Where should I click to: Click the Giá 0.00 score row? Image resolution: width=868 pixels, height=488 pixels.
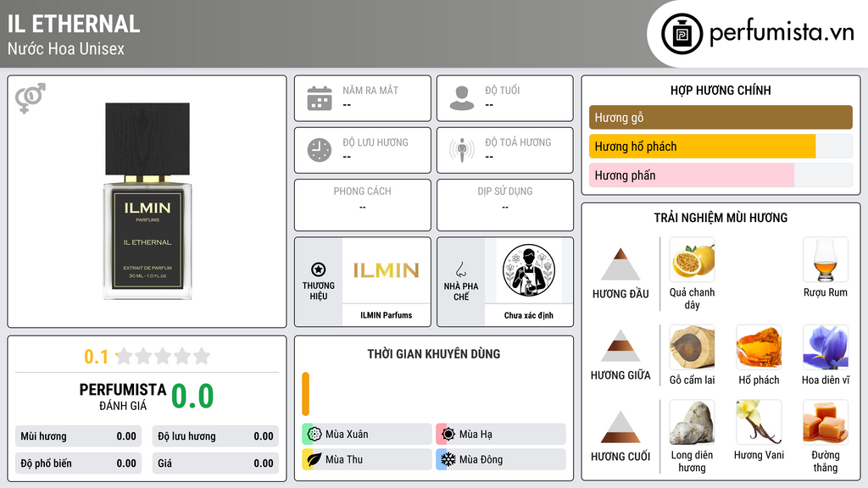215,463
